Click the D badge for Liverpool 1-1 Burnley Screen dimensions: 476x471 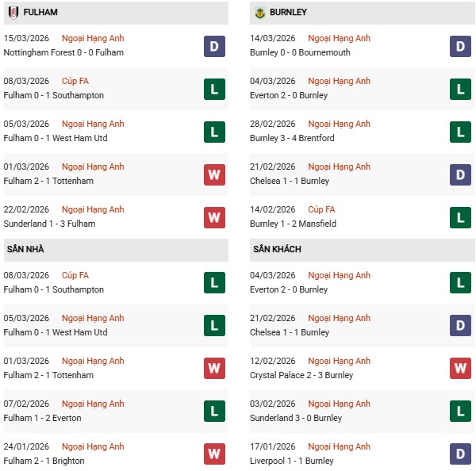[460, 454]
